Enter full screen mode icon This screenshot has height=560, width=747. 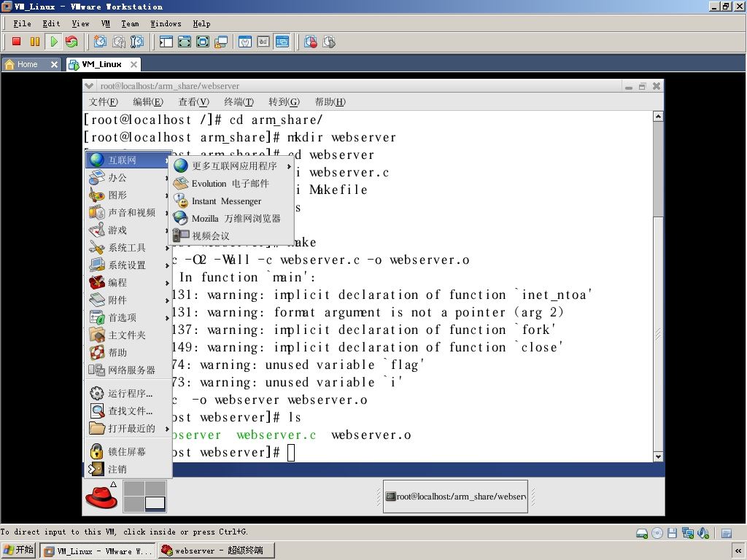pos(203,42)
